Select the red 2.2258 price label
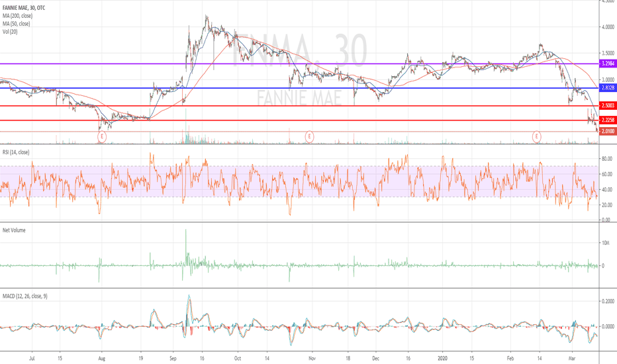The image size is (617, 364). [x=608, y=120]
